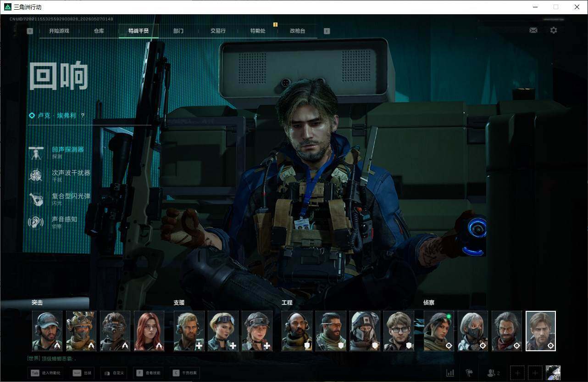The image size is (588, 382).
Task: Select white-haired masked 侦察 operator
Action: (x=473, y=331)
